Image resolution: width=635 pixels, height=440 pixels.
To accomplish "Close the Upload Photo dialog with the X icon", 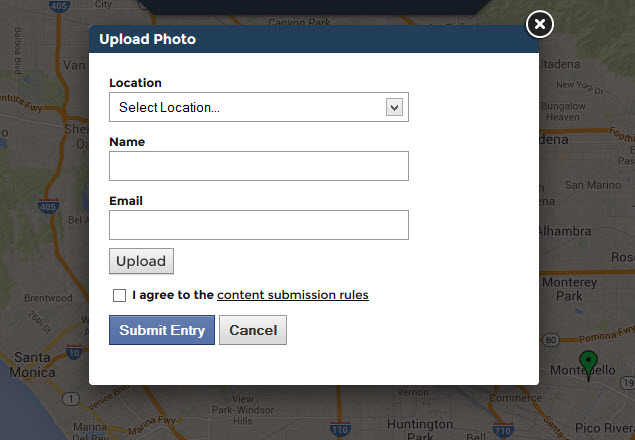I will (539, 25).
